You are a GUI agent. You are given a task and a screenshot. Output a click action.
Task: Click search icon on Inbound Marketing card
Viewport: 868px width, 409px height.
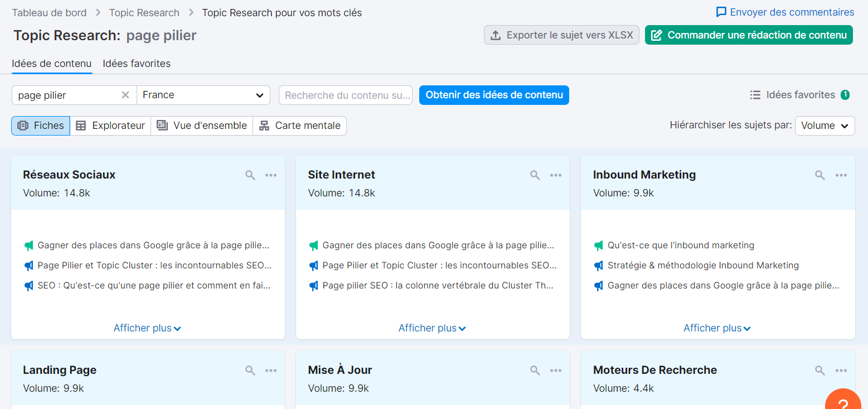(820, 175)
